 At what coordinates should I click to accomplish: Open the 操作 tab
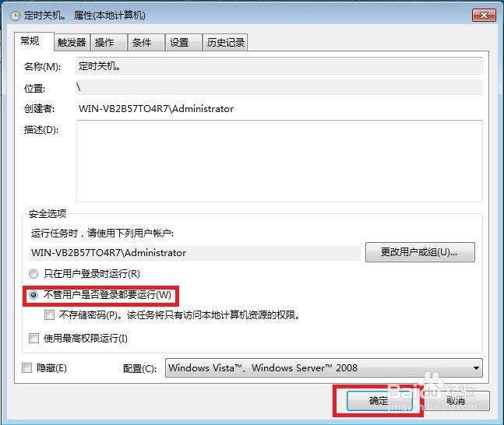(108, 42)
